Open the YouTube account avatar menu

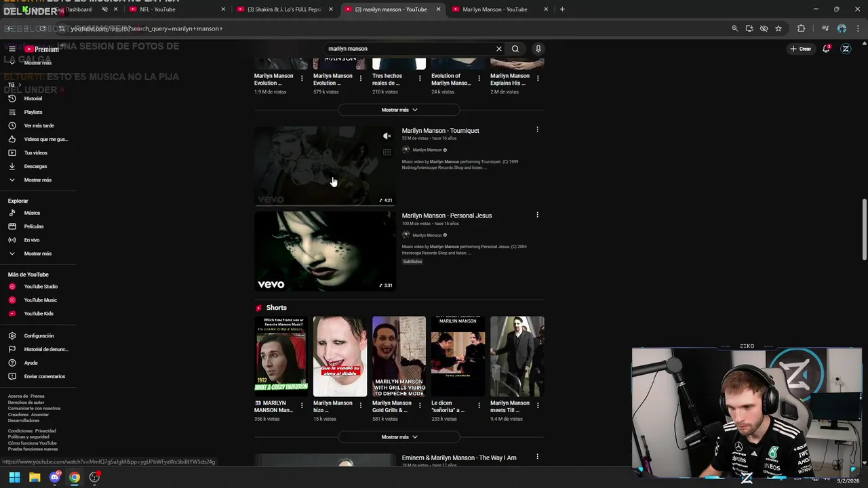coord(846,49)
